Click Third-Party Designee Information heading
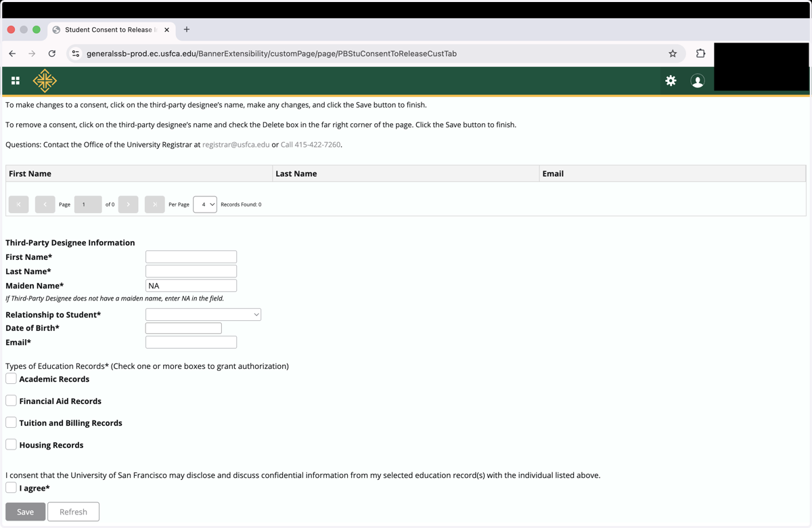 click(70, 242)
